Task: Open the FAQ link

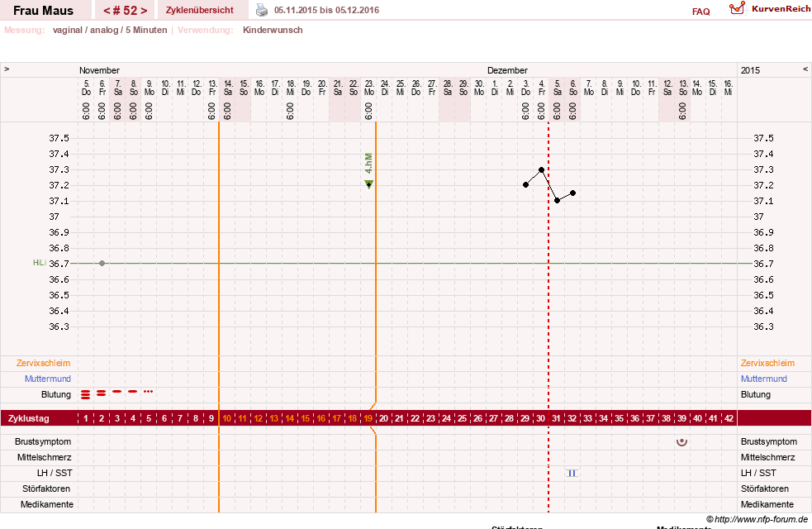Action: [700, 12]
